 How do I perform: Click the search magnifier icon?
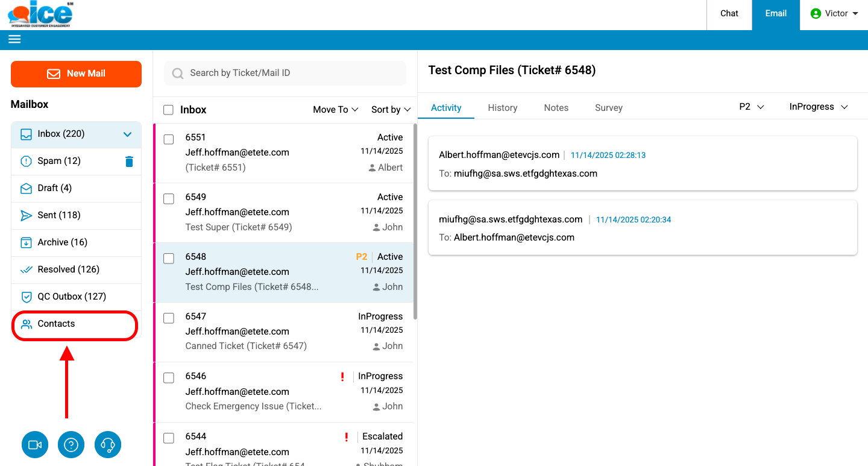[178, 74]
